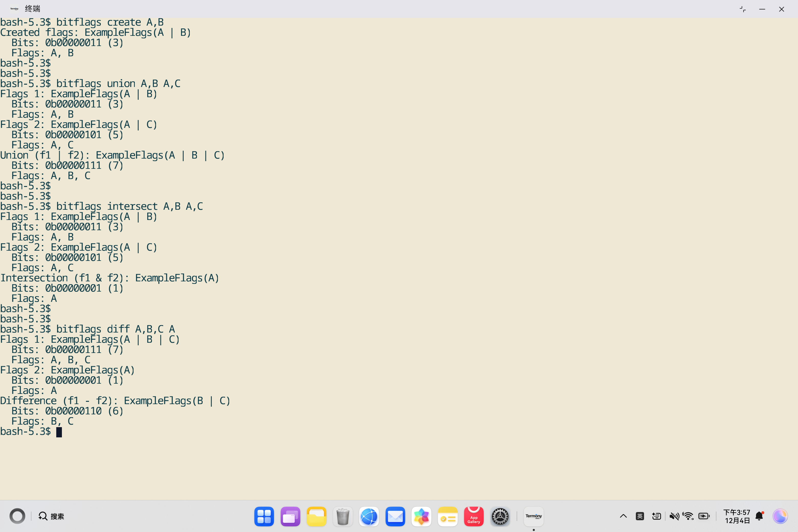This screenshot has height=532, width=798.
Task: Open Wi-Fi network status icon
Action: click(689, 516)
